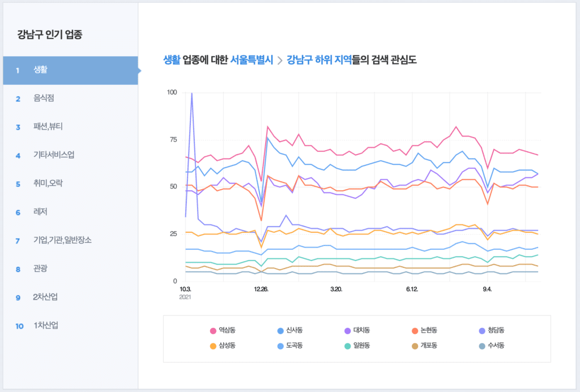580x392 pixels.
Task: Click the 삼성동 legend label
Action: pyautogui.click(x=227, y=346)
